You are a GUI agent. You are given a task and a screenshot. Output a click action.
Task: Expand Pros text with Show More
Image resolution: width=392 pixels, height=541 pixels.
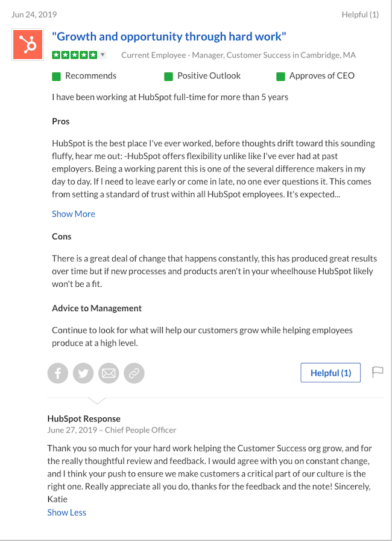point(74,214)
